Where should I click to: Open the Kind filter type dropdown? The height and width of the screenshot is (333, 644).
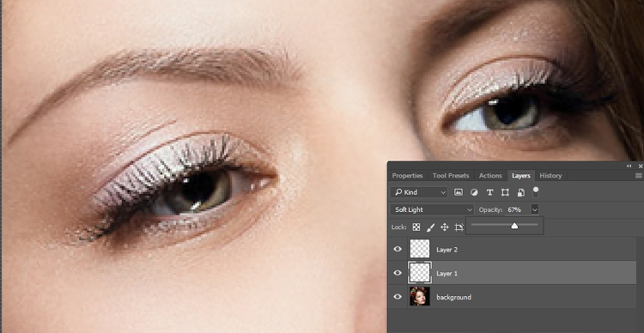coord(419,192)
